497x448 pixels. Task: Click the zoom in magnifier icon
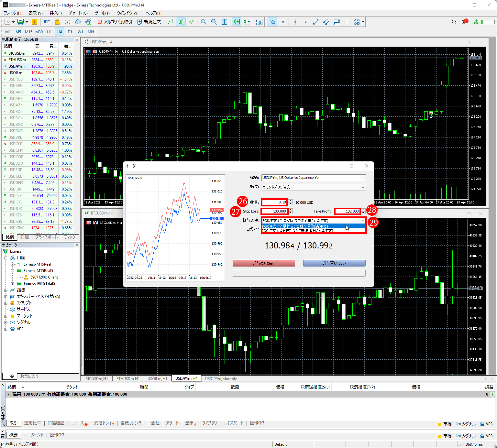tap(204, 22)
